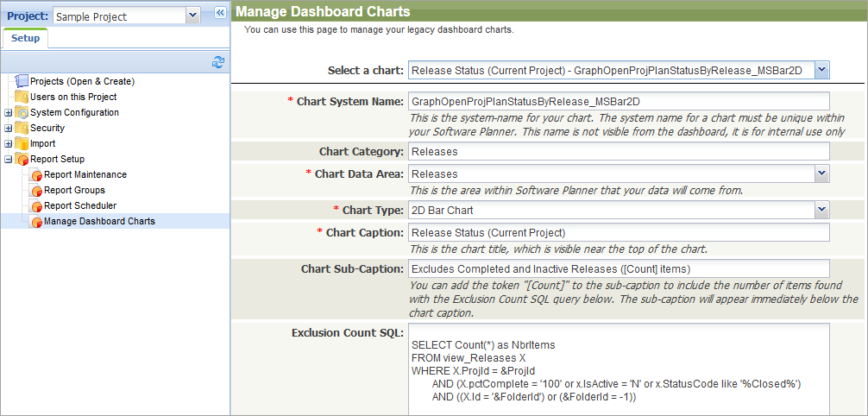This screenshot has height=416, width=868.
Task: Open the Project selector dropdown
Action: pos(193,16)
